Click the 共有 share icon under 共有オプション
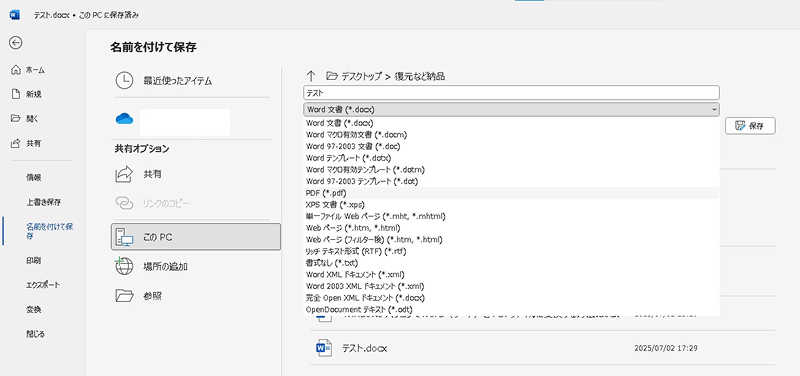The image size is (800, 376). pos(124,174)
